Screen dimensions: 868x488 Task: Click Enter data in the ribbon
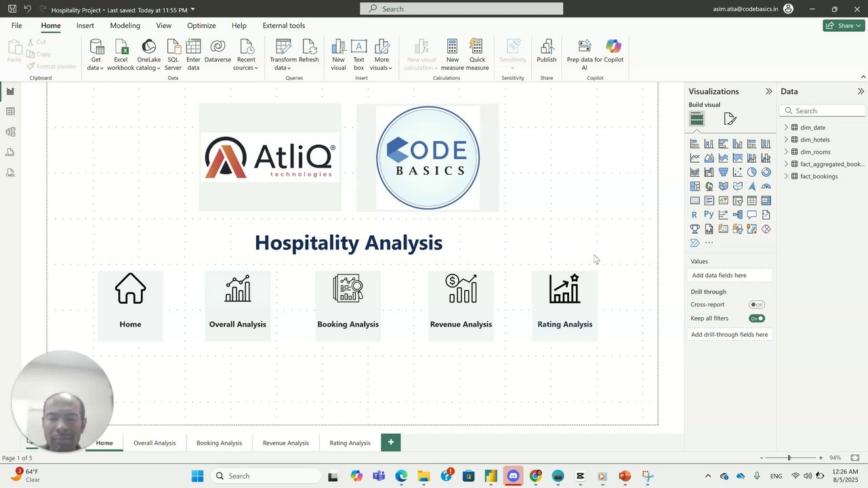point(194,55)
